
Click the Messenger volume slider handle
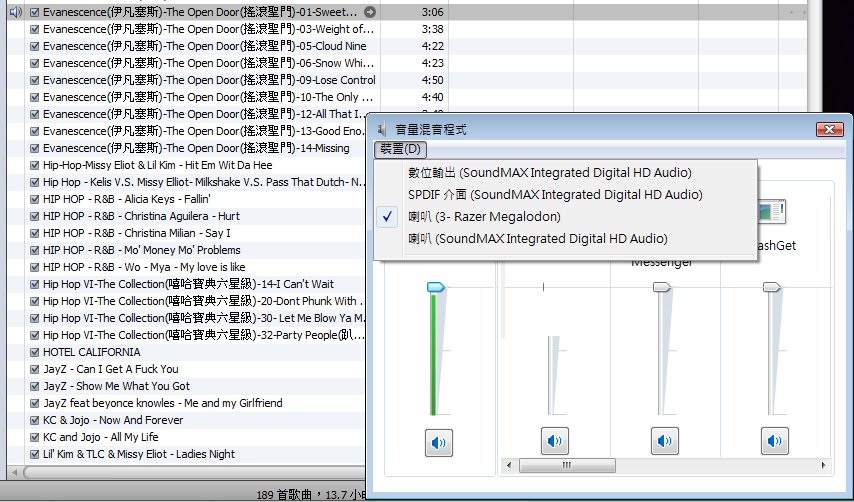tap(662, 286)
